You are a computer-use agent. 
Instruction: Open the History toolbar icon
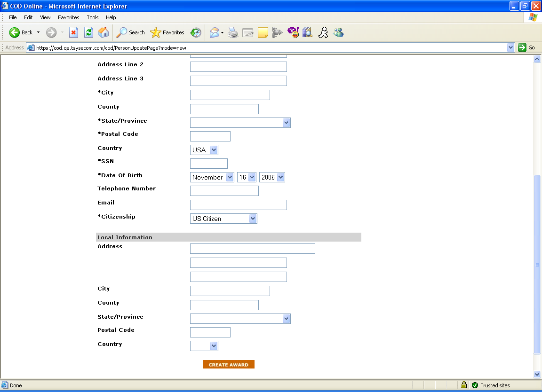196,32
